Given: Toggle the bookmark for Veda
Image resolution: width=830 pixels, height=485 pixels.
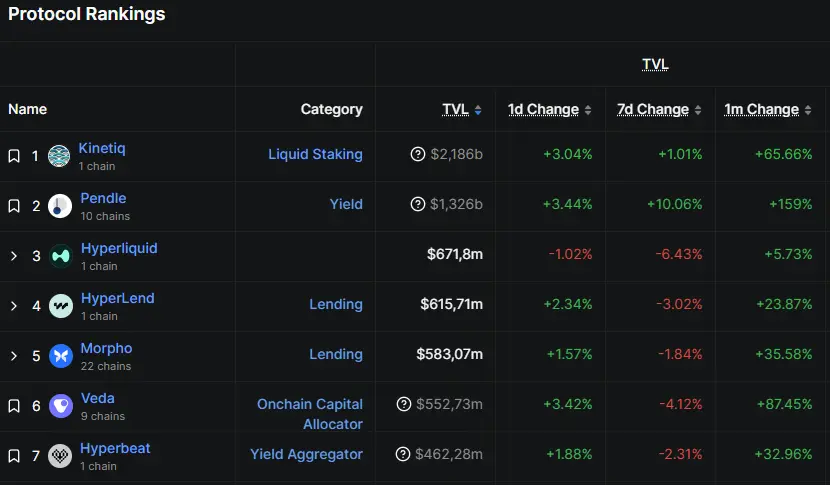Looking at the screenshot, I should (x=14, y=406).
